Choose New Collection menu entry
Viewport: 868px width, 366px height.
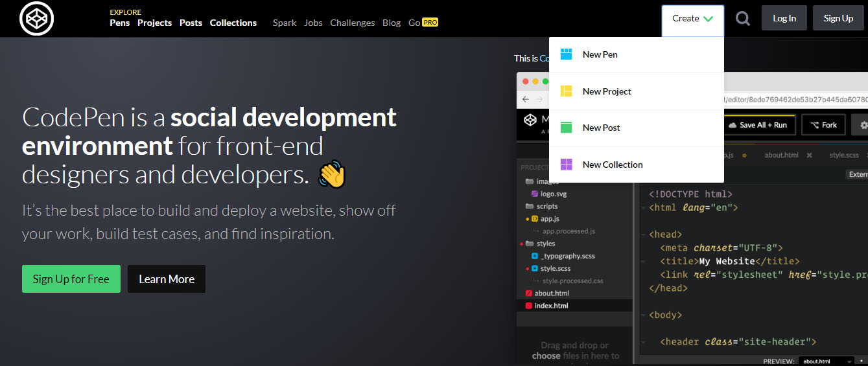[637, 165]
